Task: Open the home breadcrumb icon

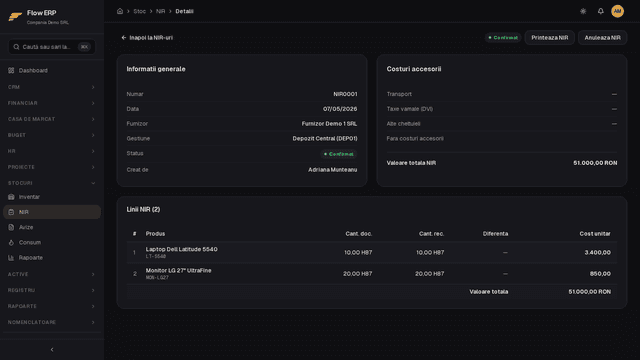Action: click(x=120, y=11)
